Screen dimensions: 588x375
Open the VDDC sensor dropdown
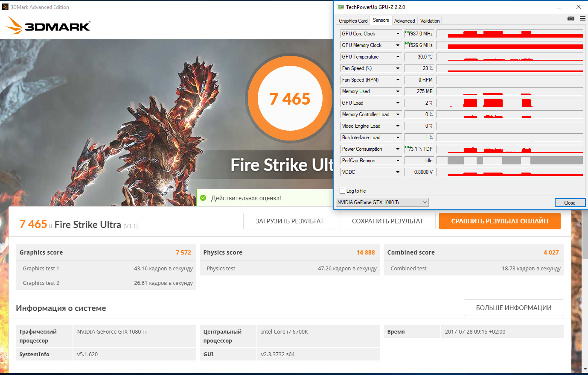point(398,172)
